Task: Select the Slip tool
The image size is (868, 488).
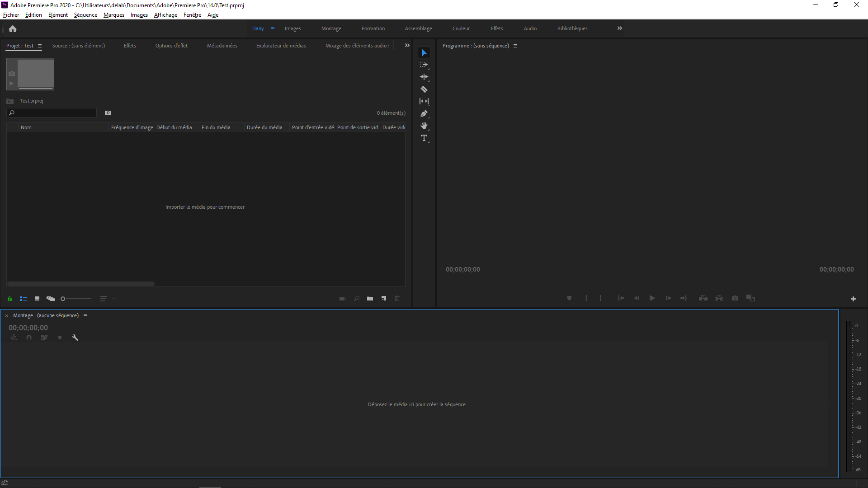Action: pyautogui.click(x=424, y=101)
